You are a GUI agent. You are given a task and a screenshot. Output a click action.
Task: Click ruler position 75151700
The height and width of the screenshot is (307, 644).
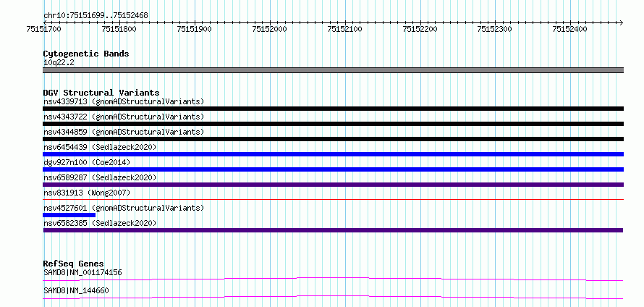(x=44, y=29)
